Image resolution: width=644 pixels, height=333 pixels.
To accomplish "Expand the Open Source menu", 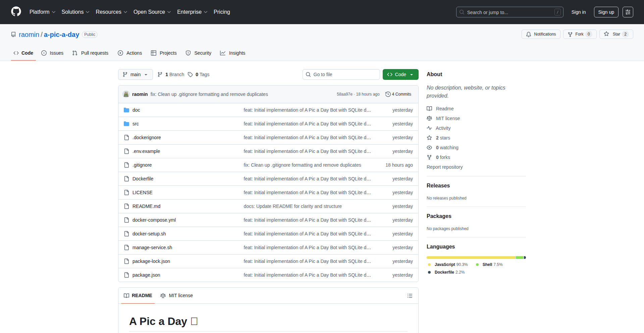I will coord(152,12).
